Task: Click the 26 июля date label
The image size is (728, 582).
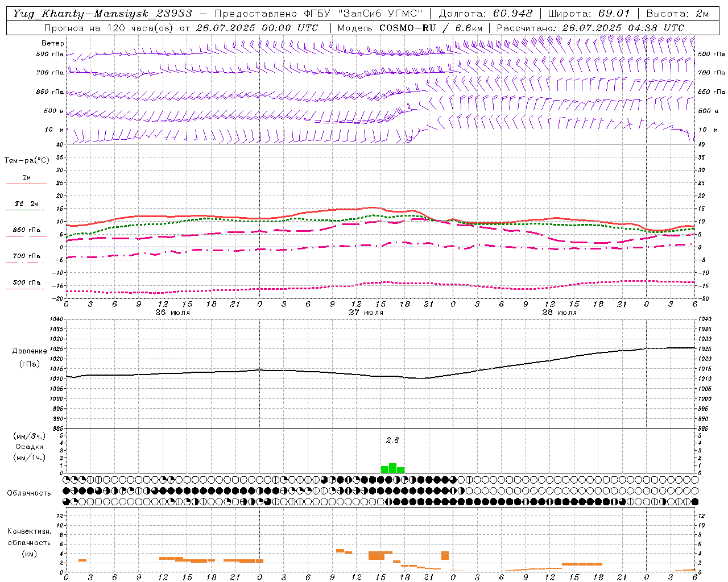Action: click(x=173, y=313)
